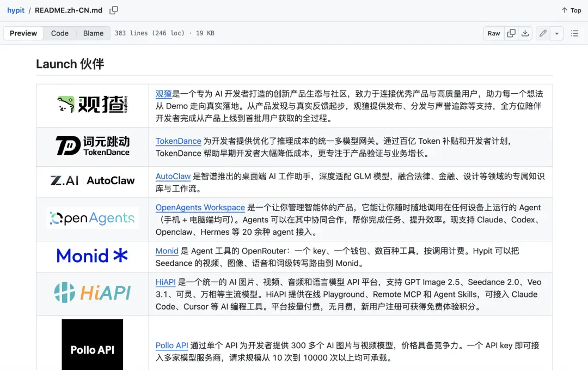Image resolution: width=588 pixels, height=370 pixels.
Task: Open the Monid link
Action: 167,251
